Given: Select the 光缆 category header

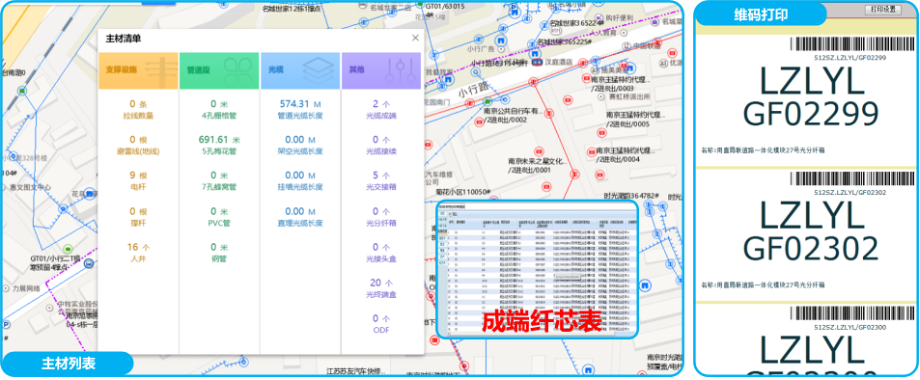Looking at the screenshot, I should pos(300,71).
